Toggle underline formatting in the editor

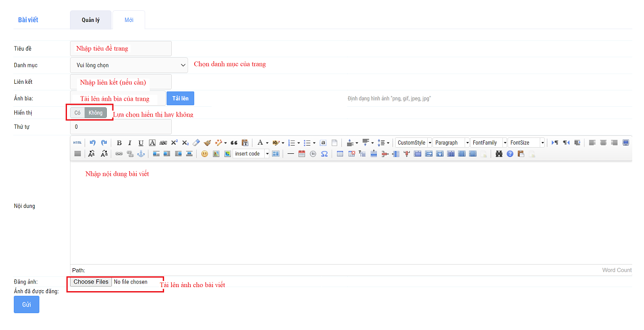(141, 143)
